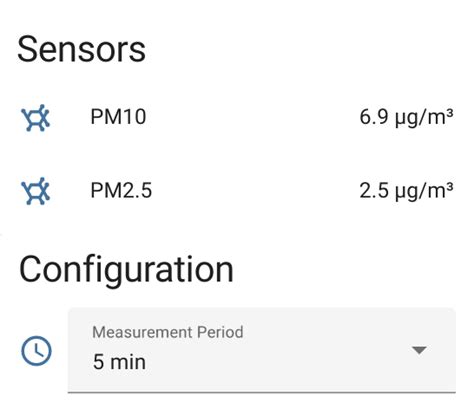Click the underline of the Measurement Period field

point(262,392)
